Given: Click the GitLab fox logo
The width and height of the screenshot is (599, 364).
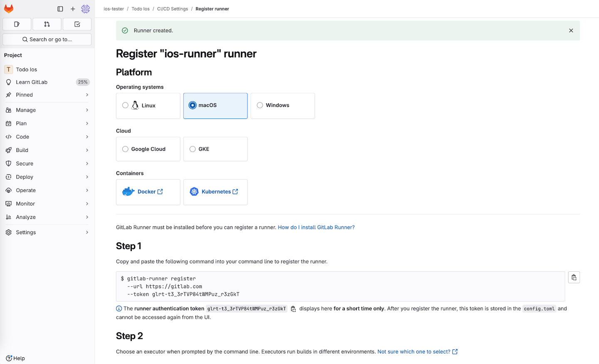Looking at the screenshot, I should coord(9,9).
